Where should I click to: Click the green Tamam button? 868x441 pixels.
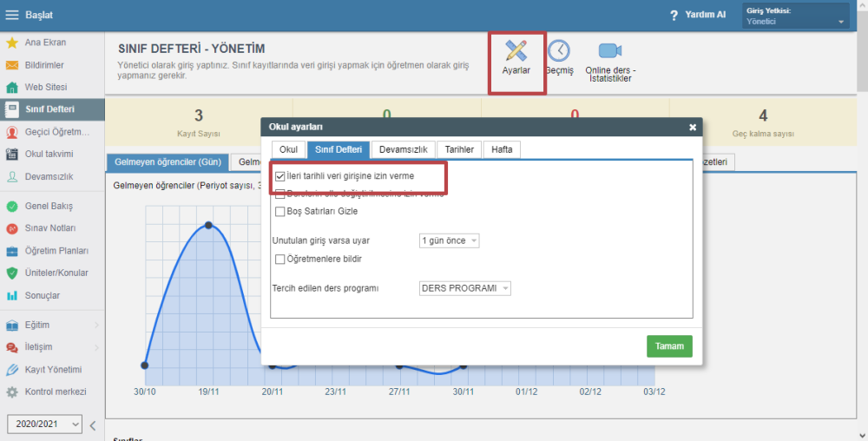coord(669,346)
